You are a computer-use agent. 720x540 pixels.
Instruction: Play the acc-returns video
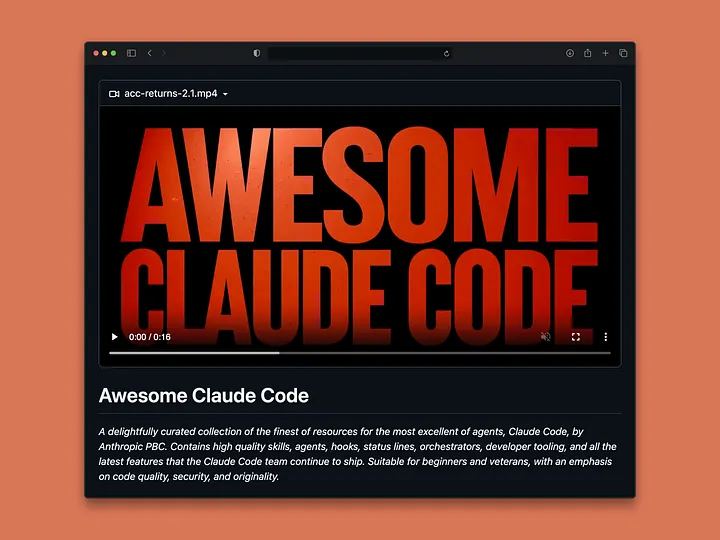[114, 337]
